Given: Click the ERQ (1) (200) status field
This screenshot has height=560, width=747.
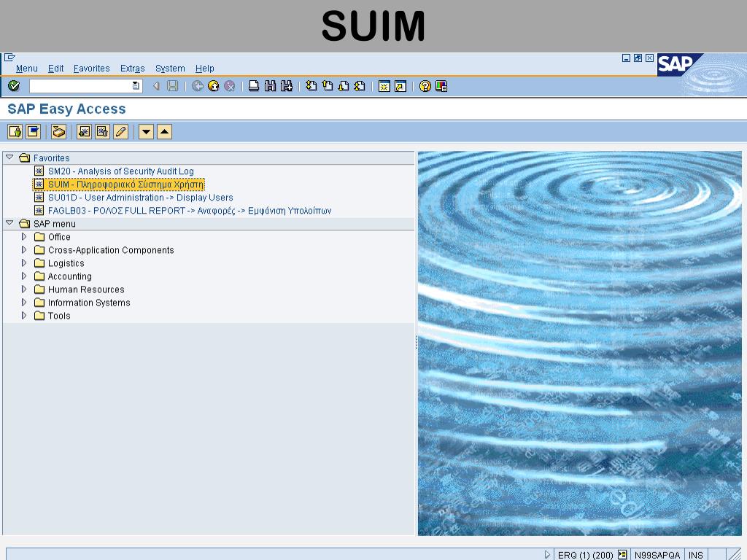Looking at the screenshot, I should 586,555.
